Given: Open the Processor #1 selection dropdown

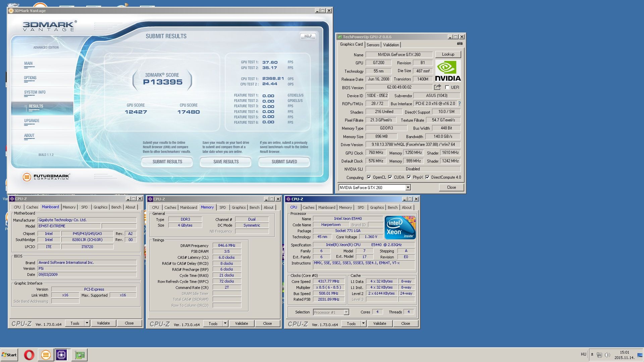Looking at the screenshot, I should 346,312.
